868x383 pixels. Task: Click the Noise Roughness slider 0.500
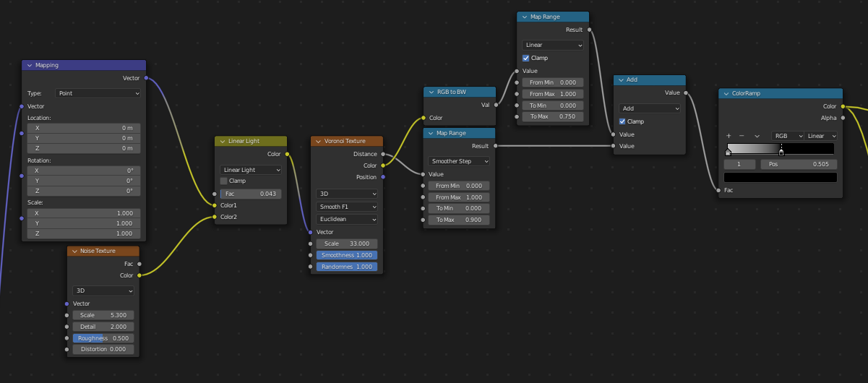(103, 338)
